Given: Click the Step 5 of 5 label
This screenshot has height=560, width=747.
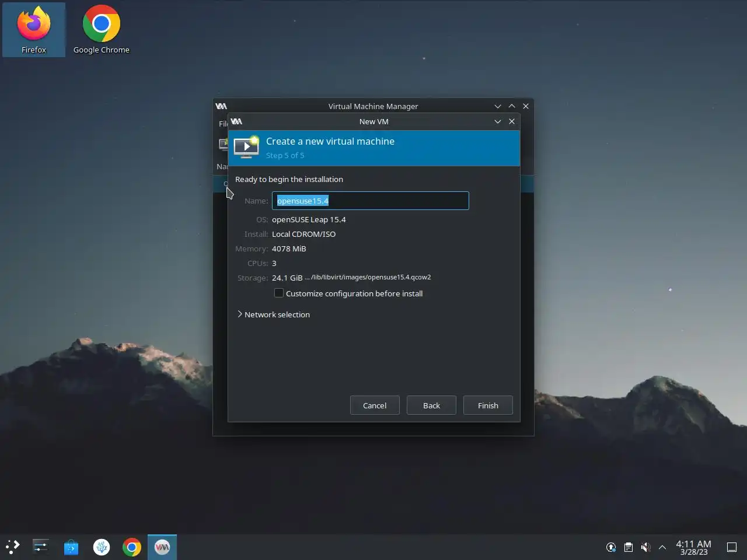Looking at the screenshot, I should 285,155.
